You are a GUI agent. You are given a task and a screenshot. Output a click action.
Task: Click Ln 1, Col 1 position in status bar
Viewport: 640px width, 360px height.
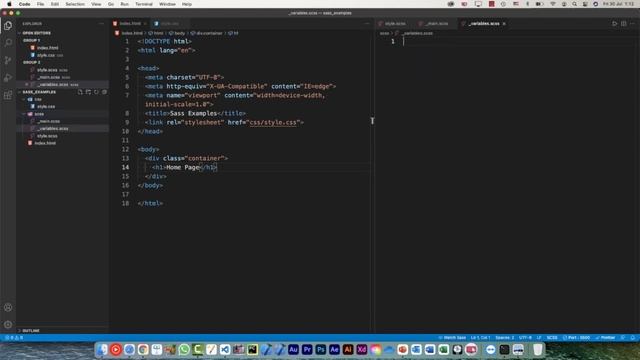[x=480, y=338]
